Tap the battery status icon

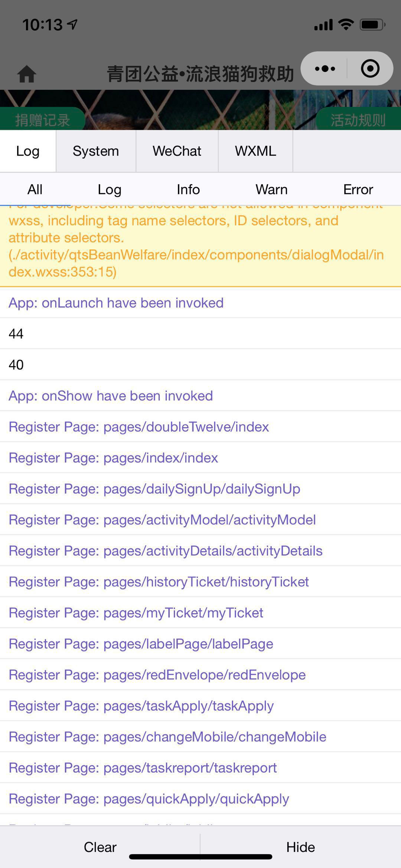pyautogui.click(x=372, y=25)
